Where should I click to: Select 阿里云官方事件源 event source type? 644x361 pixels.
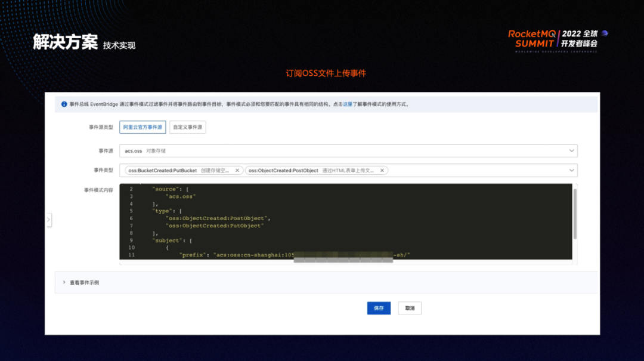pyautogui.click(x=143, y=127)
